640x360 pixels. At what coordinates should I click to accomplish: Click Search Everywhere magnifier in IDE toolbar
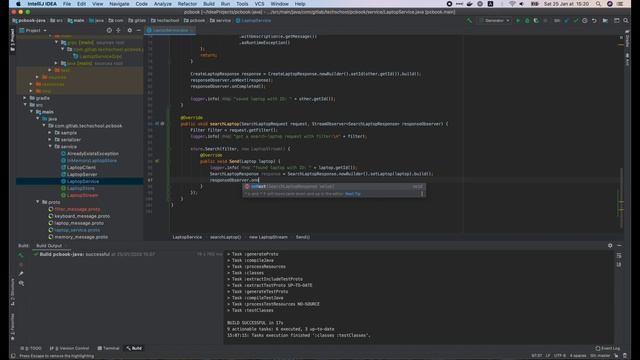click(x=626, y=20)
